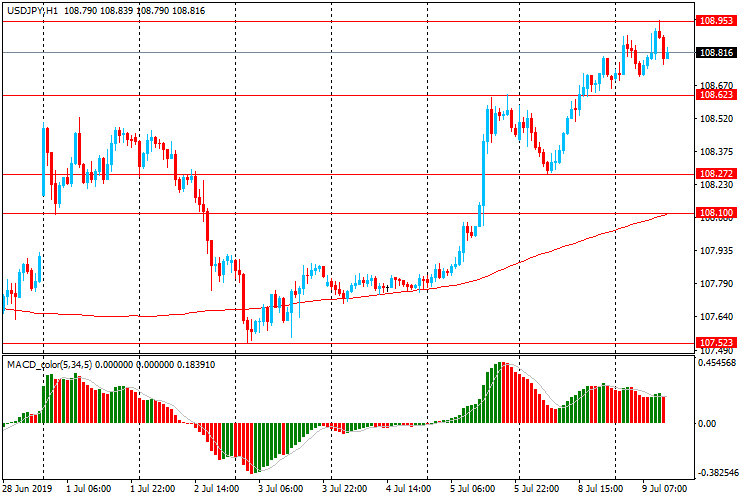
Task: Click the 5 Jul 06:00 time label
Action: 472,488
